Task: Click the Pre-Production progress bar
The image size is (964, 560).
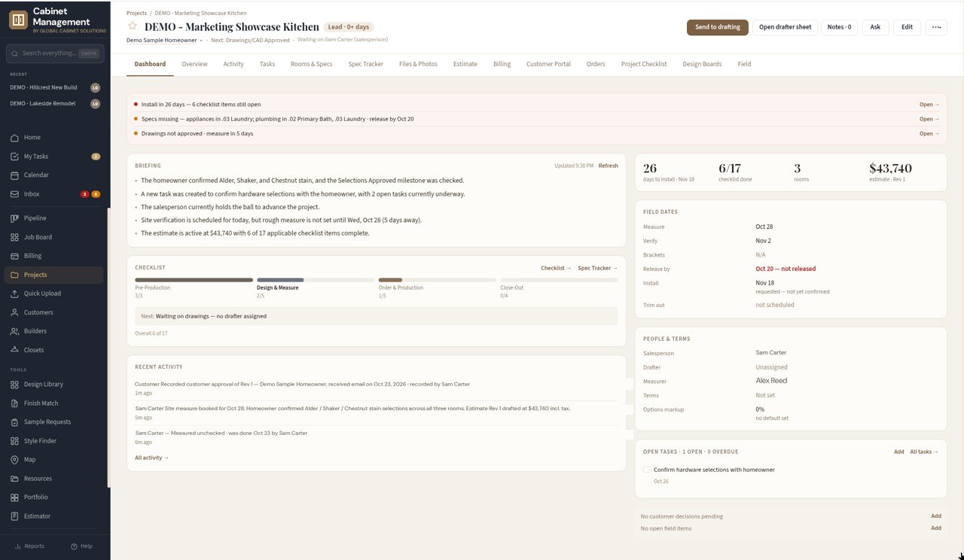Action: point(194,280)
